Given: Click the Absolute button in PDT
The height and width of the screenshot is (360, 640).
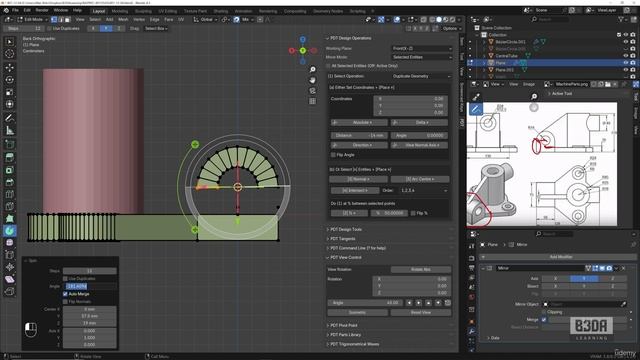Looking at the screenshot, I should click(x=359, y=122).
